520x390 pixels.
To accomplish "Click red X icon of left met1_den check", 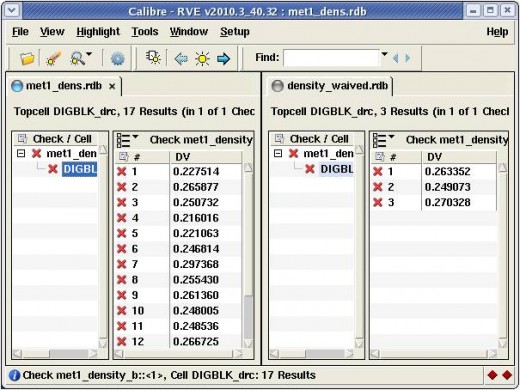I will point(36,153).
